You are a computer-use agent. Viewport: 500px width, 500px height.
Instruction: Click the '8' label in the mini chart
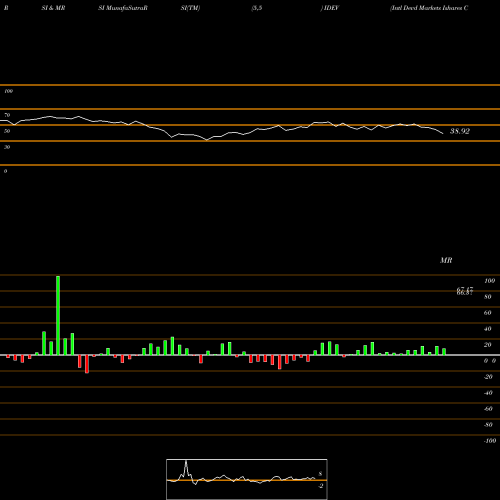[x=320, y=474]
